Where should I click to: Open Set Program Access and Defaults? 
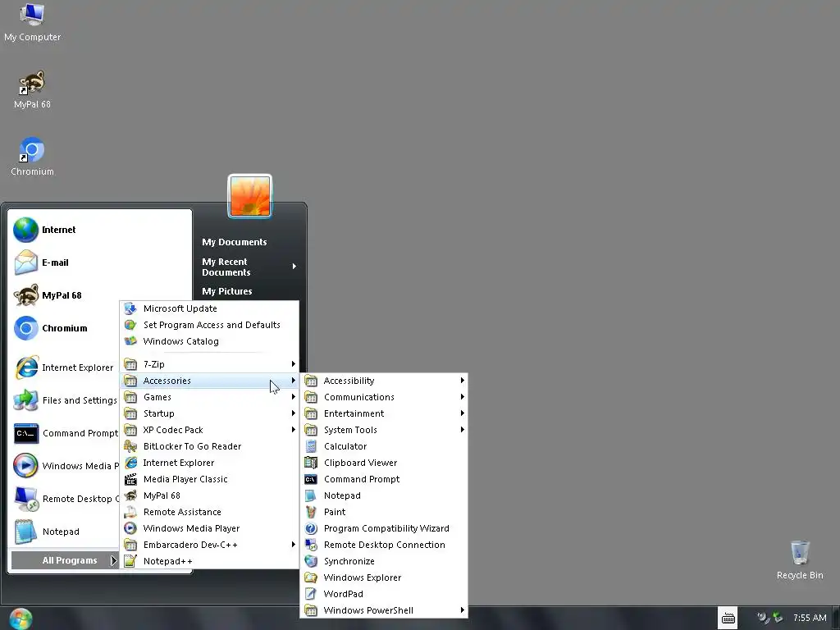pyautogui.click(x=209, y=325)
